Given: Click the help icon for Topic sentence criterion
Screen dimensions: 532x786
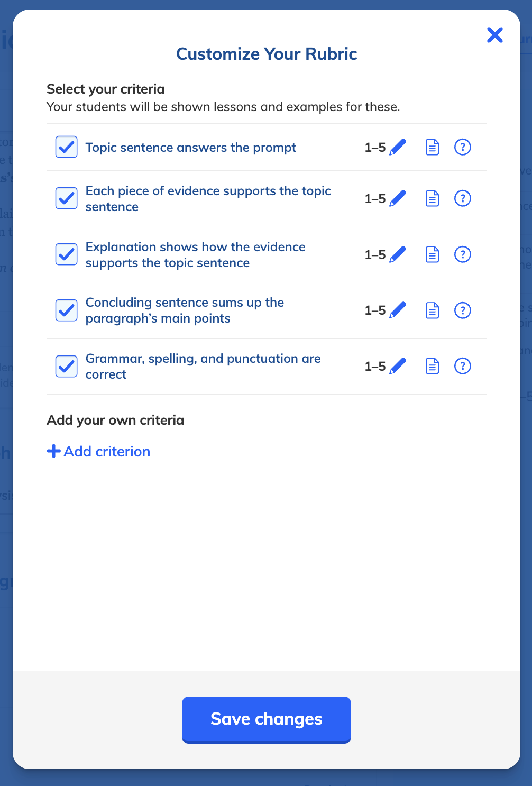Looking at the screenshot, I should click(x=463, y=147).
